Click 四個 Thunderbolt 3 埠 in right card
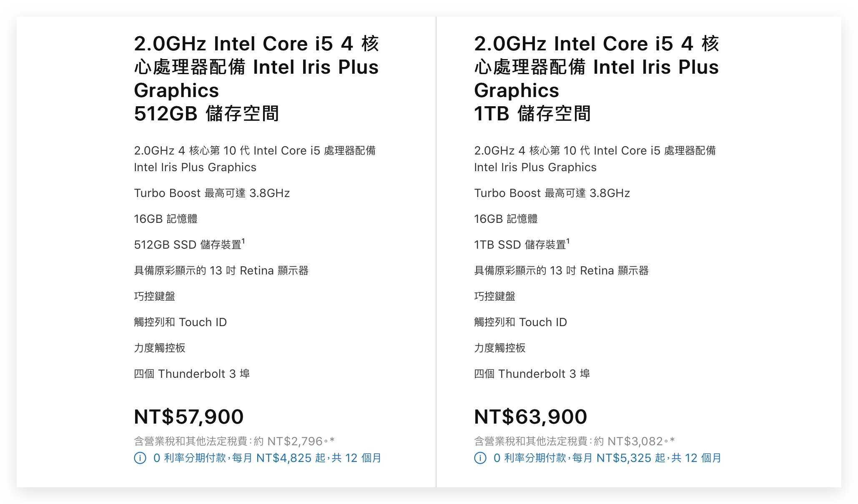The height and width of the screenshot is (504, 858). point(532,374)
